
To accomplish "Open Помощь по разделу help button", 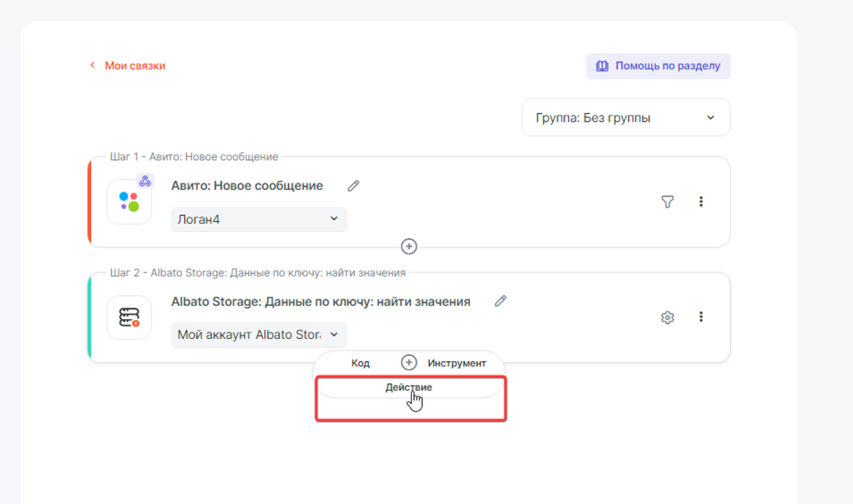I will pos(658,66).
